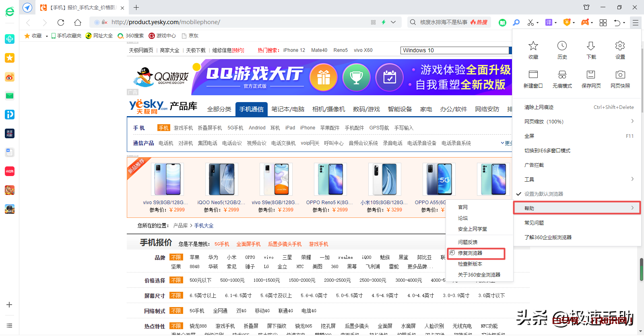This screenshot has width=644, height=336.
Task: Switch to the 笔记本/电脑 category tab
Action: pos(288,109)
